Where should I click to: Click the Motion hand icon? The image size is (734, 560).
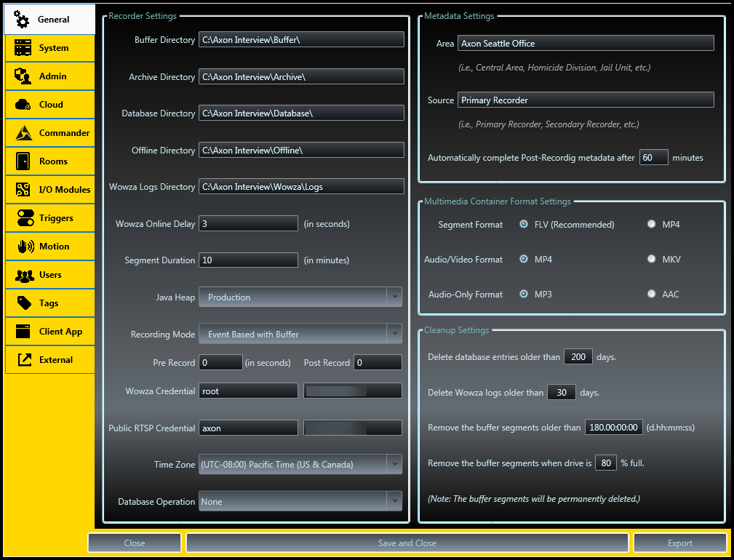pyautogui.click(x=25, y=247)
